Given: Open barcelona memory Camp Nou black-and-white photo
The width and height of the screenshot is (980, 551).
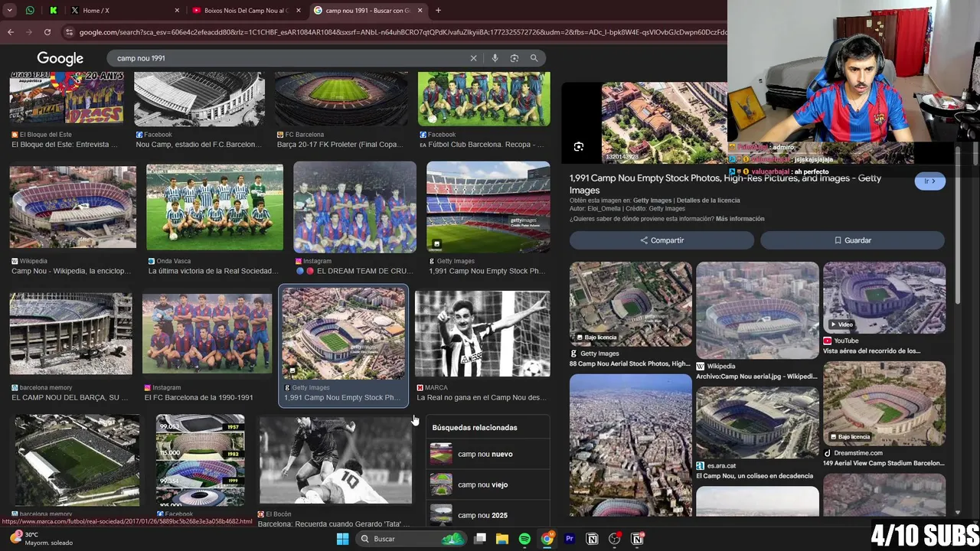Looking at the screenshot, I should coord(70,334).
